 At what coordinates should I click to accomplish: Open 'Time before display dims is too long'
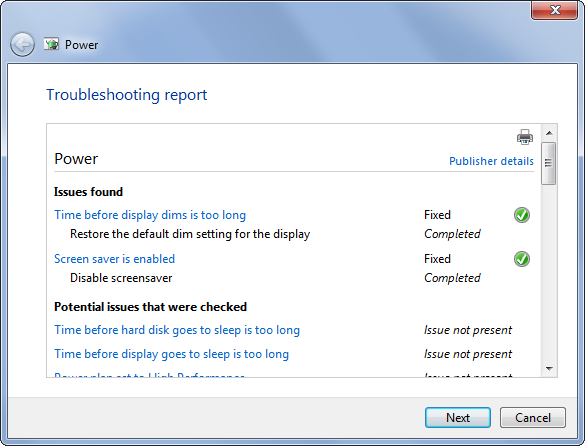tap(150, 215)
